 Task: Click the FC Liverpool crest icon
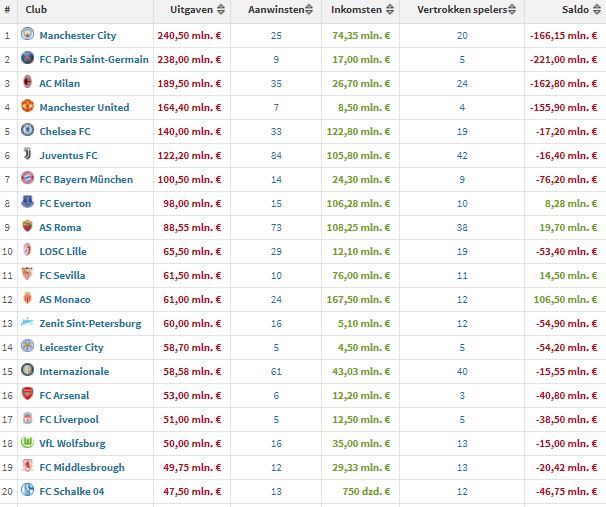pos(28,419)
